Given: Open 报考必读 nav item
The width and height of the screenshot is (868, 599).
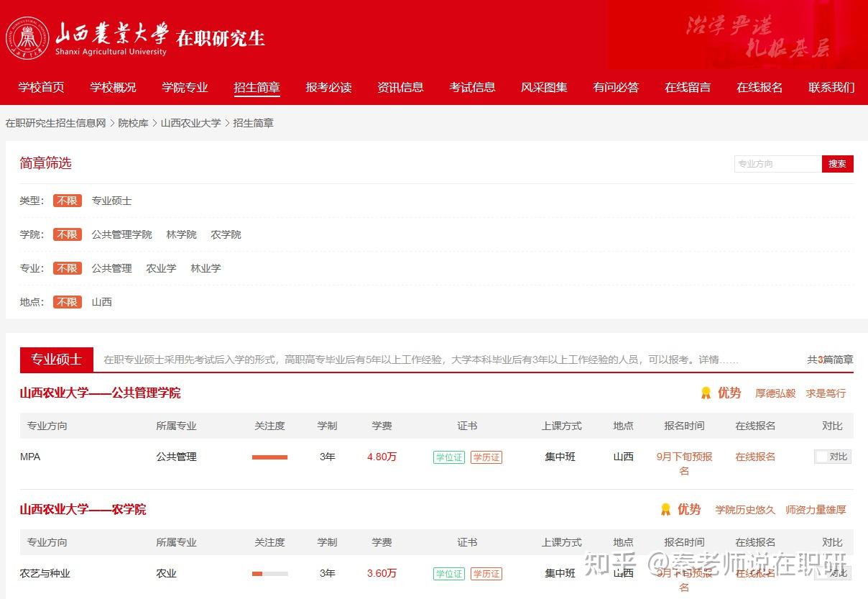Looking at the screenshot, I should point(328,87).
